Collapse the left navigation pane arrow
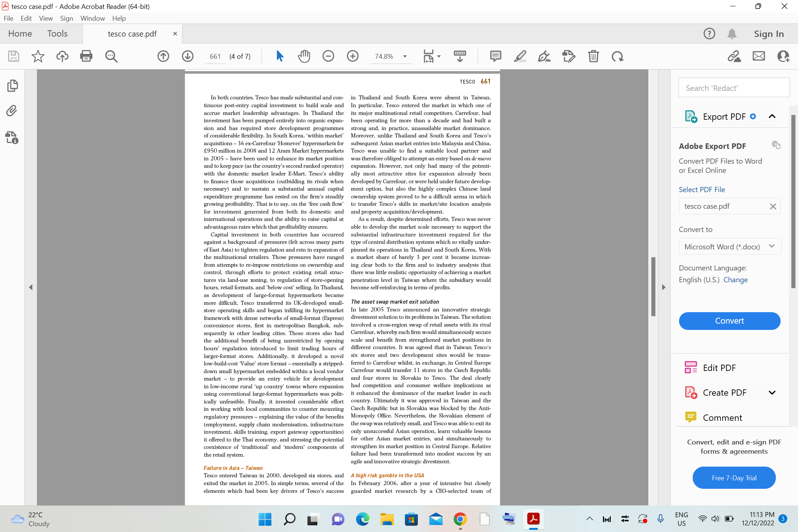This screenshot has height=532, width=798. (x=31, y=287)
